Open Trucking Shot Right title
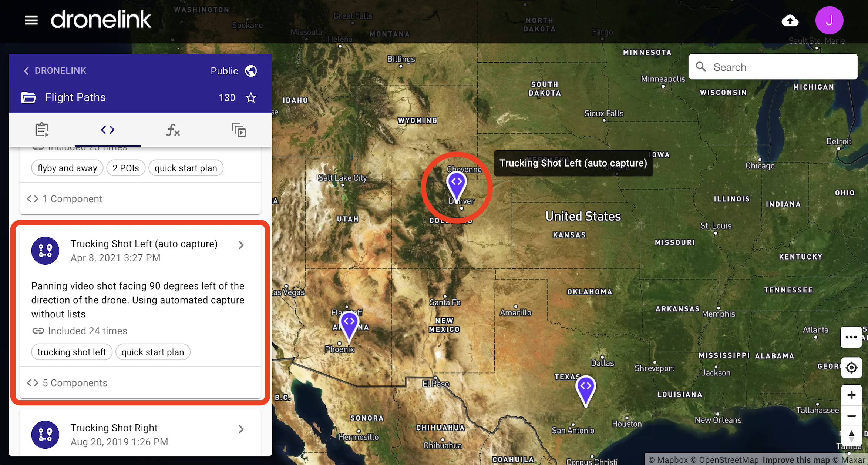The height and width of the screenshot is (465, 868). click(114, 428)
